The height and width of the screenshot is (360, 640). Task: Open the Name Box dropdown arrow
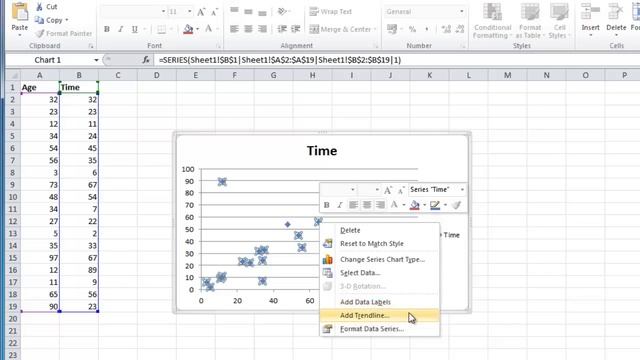[96, 60]
